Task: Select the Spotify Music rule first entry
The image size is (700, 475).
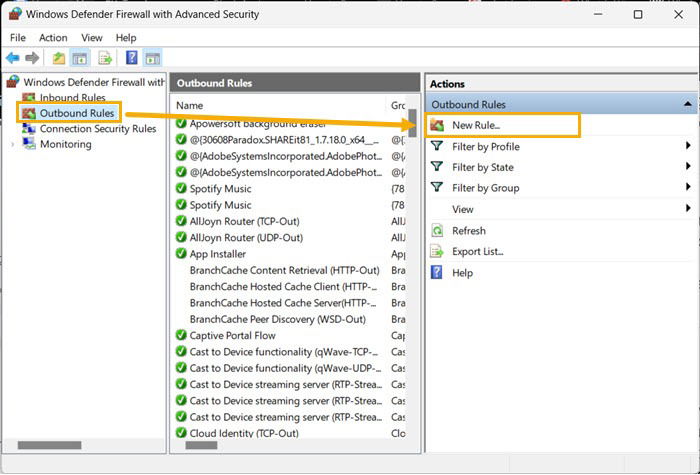Action: click(221, 189)
